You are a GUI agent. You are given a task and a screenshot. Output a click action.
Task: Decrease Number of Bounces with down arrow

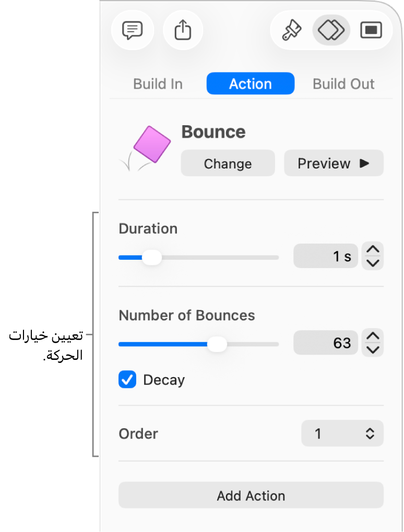tap(373, 349)
